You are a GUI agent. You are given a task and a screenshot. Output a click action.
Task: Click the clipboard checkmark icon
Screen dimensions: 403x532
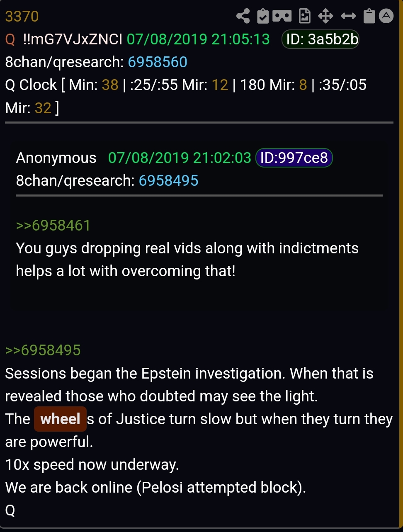(x=263, y=16)
